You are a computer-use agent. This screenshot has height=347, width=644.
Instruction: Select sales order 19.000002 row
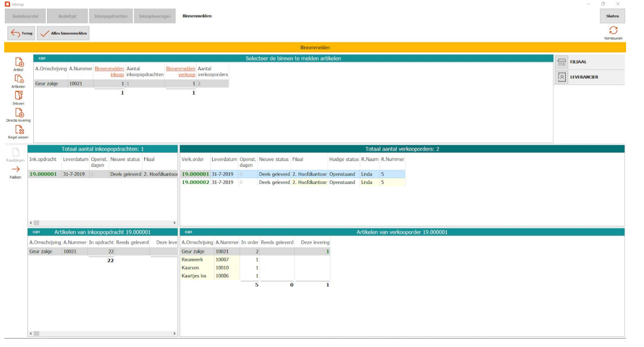[195, 183]
